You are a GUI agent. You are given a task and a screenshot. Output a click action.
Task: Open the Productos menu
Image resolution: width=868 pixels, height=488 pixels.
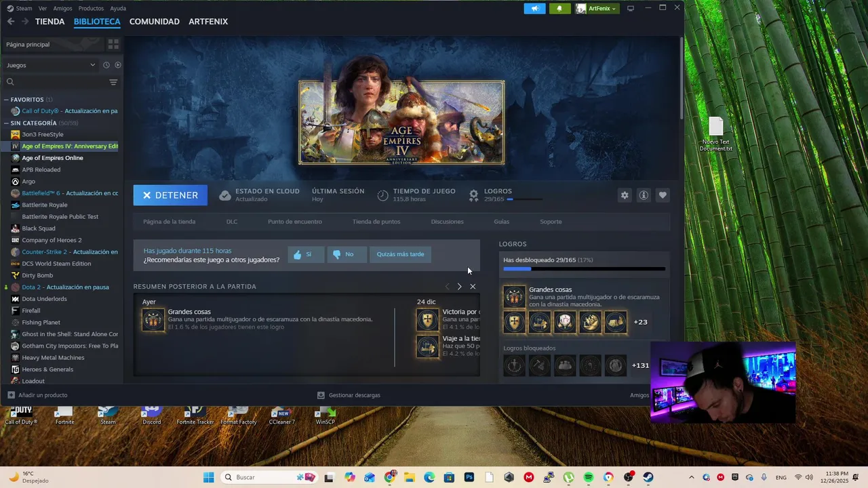(x=91, y=8)
